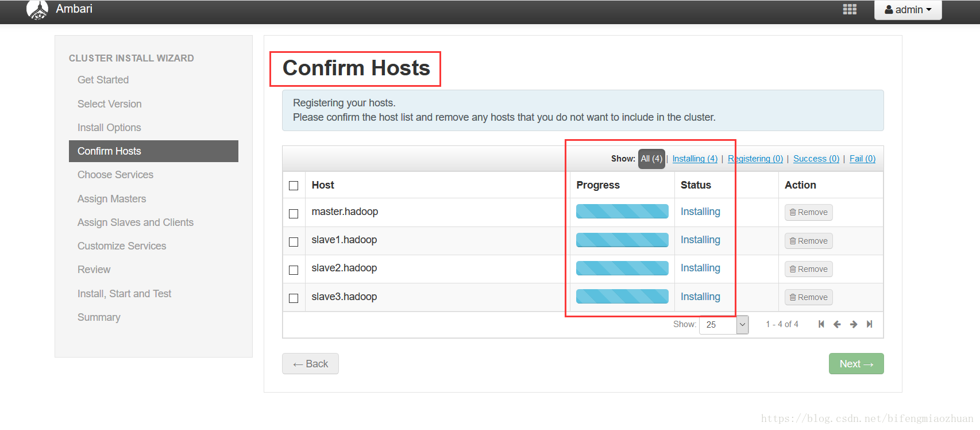Click the master.hadoop host name

[x=345, y=212]
